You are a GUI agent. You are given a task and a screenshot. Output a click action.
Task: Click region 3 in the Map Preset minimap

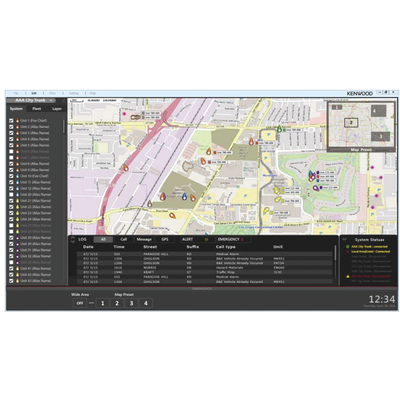[x=381, y=137]
